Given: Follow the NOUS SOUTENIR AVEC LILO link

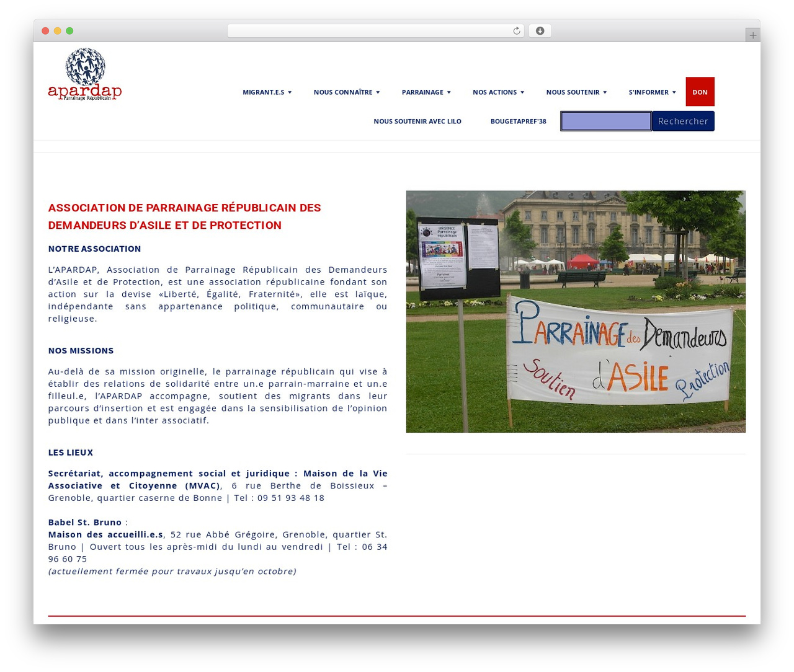Looking at the screenshot, I should pyautogui.click(x=417, y=122).
